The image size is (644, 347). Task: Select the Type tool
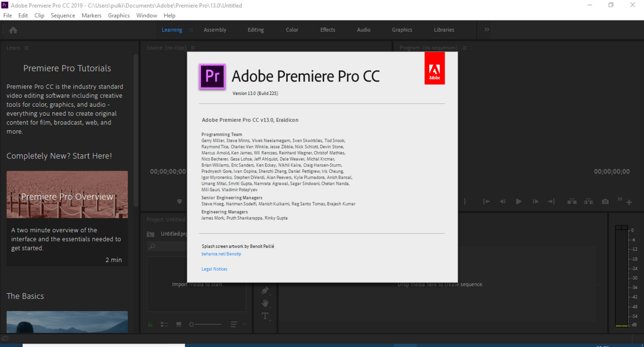[265, 316]
